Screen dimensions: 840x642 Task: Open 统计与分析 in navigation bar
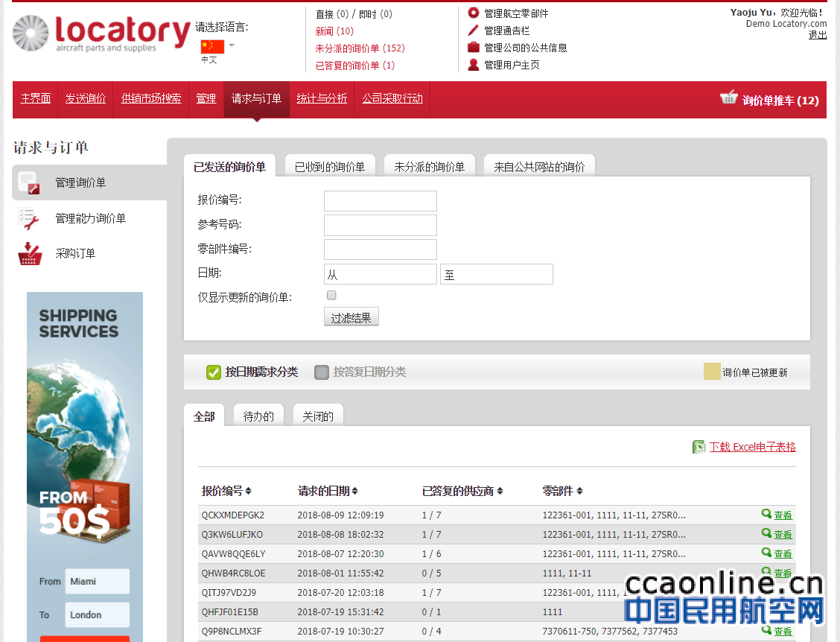(x=322, y=98)
